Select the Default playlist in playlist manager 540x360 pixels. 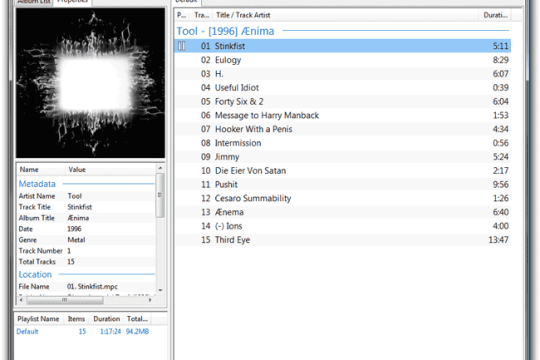pyautogui.click(x=83, y=331)
